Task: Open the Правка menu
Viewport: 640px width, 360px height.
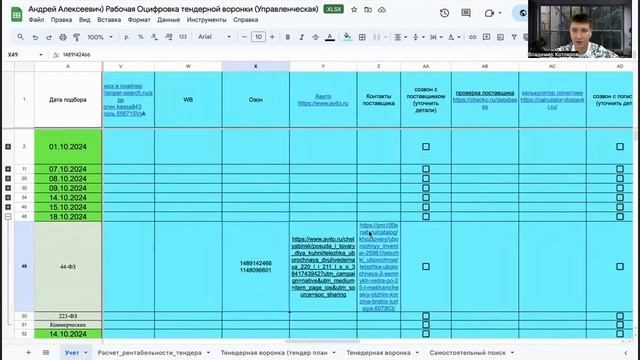Action: pyautogui.click(x=61, y=20)
